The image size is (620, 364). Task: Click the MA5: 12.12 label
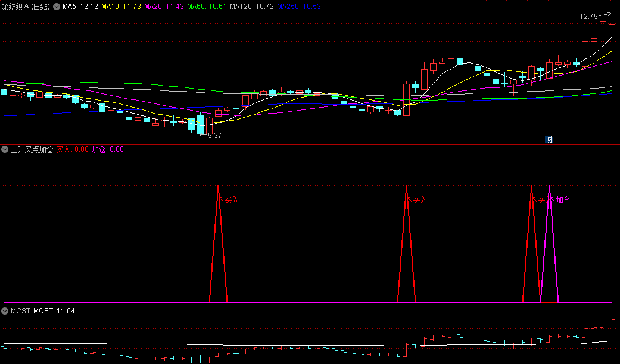(x=80, y=7)
